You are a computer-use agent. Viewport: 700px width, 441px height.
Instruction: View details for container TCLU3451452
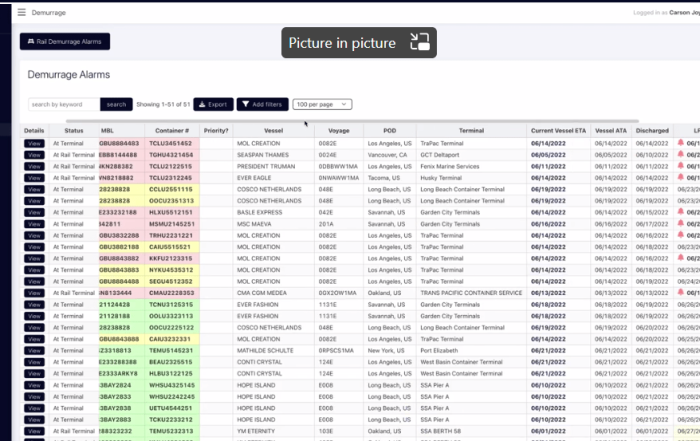34,143
